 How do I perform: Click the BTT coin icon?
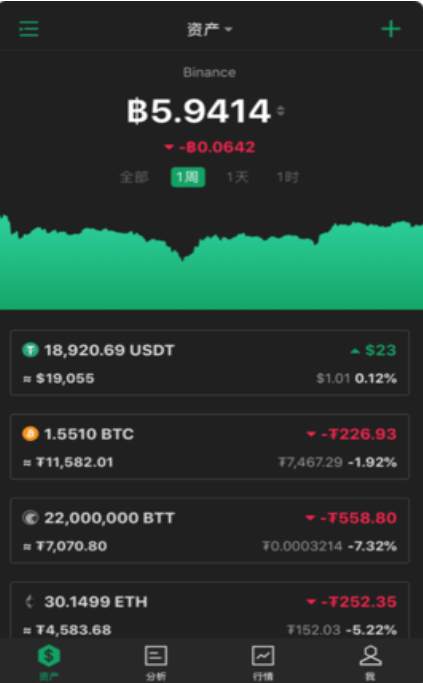click(30, 518)
